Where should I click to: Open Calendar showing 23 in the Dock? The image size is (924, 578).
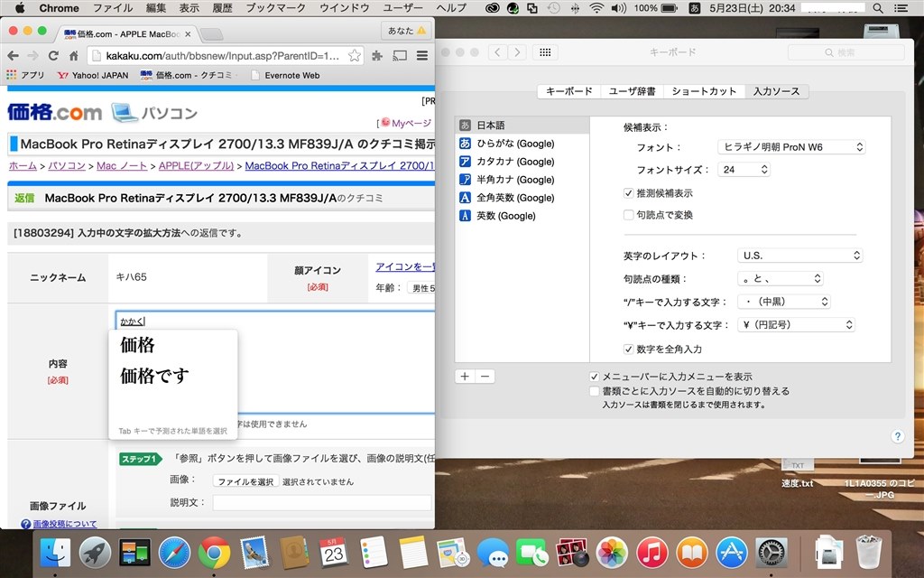tap(334, 553)
